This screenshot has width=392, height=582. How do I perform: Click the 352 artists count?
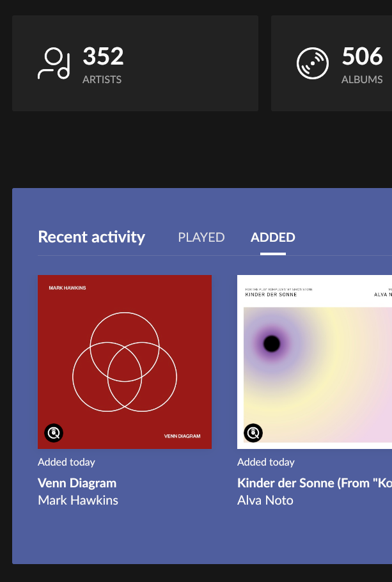(103, 57)
